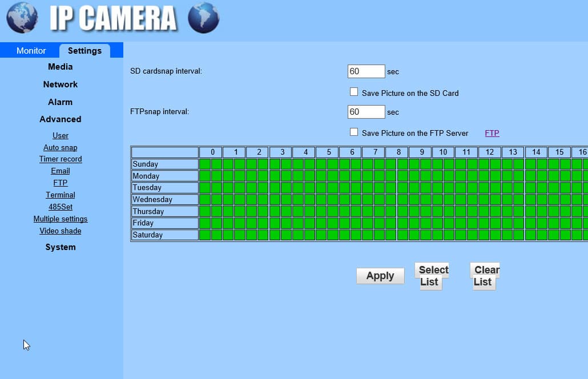Toggle Tuesday hour 6 first half-hour cell
The image size is (588, 379).
click(x=345, y=187)
